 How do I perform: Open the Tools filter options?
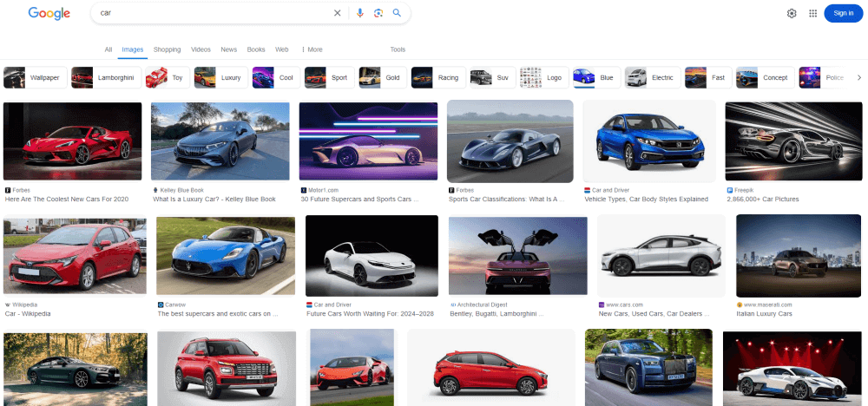pos(398,49)
